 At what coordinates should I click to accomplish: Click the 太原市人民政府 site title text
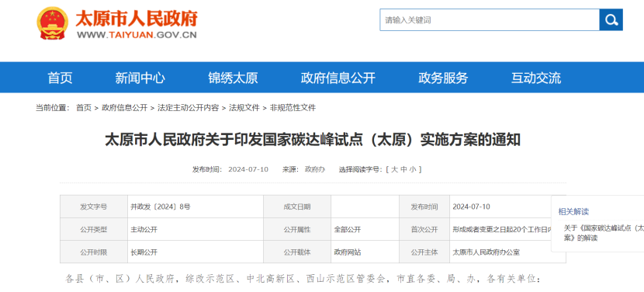click(x=137, y=18)
